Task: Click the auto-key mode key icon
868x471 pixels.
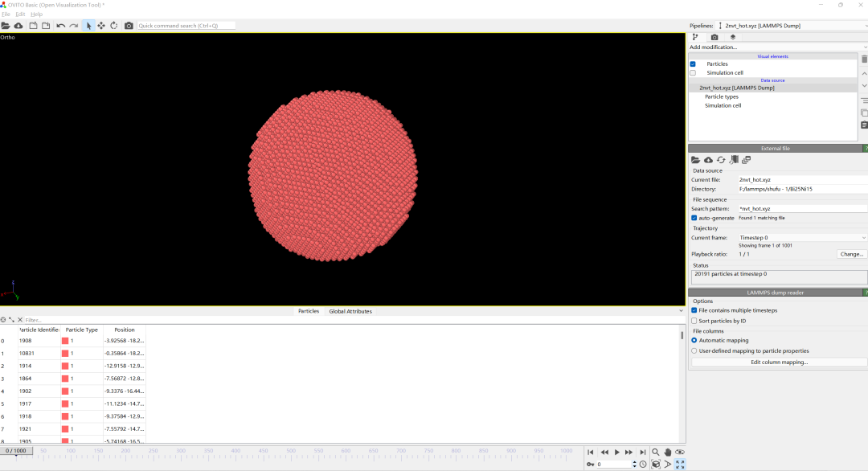Action: [x=590, y=465]
